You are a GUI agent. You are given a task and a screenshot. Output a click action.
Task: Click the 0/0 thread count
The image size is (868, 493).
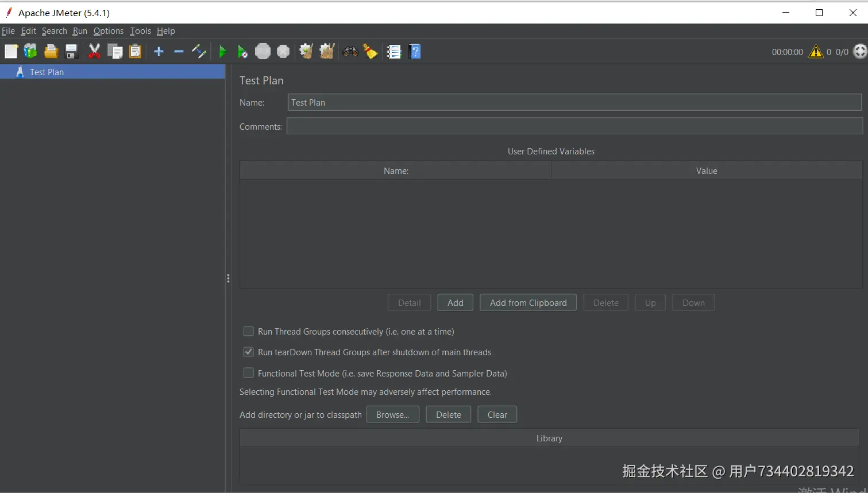click(x=842, y=52)
